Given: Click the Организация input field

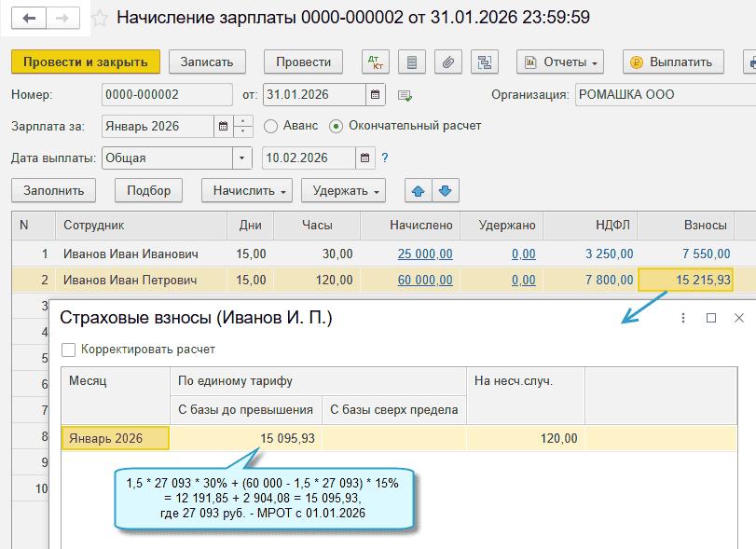Looking at the screenshot, I should 662,94.
